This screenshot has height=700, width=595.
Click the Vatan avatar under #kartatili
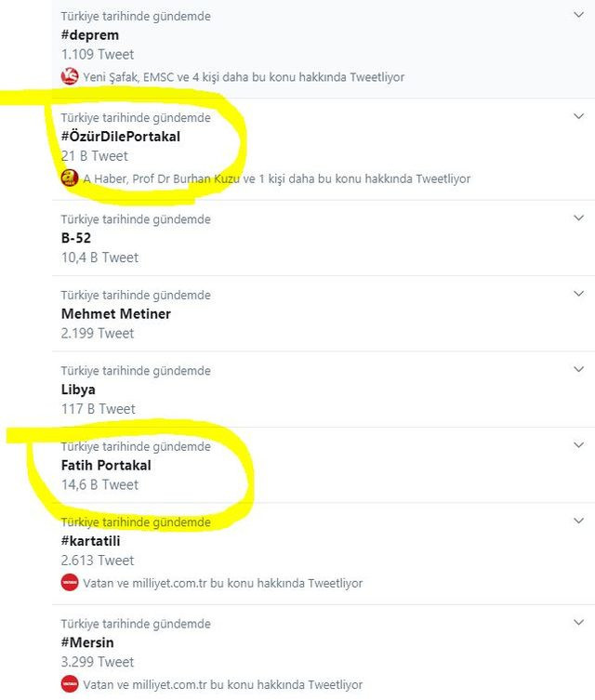pyautogui.click(x=69, y=583)
